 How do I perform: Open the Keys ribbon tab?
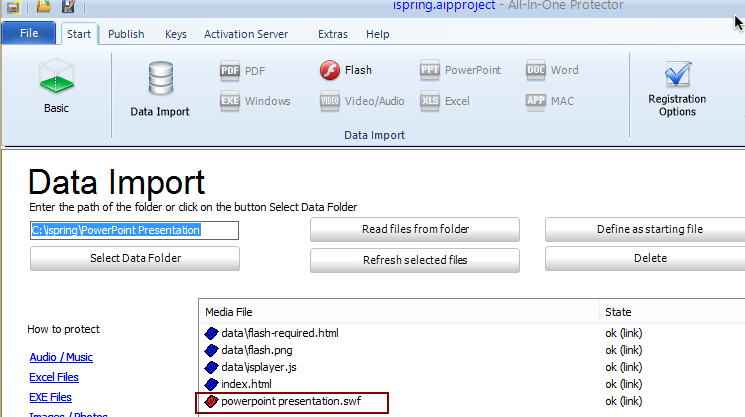pyautogui.click(x=176, y=34)
